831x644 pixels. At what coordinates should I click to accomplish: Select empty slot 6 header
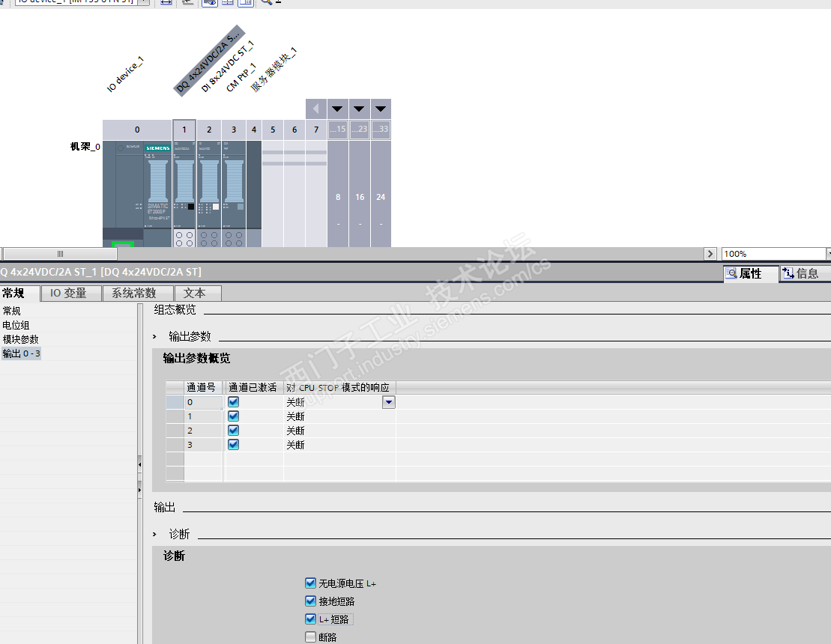coord(294,130)
